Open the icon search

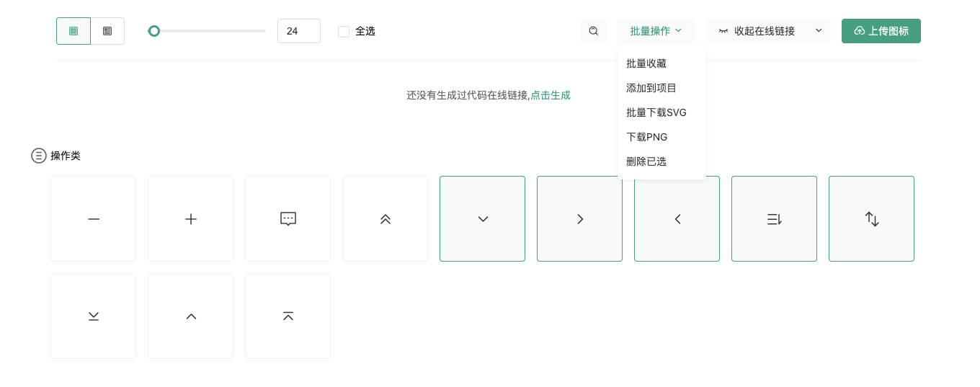tap(594, 31)
